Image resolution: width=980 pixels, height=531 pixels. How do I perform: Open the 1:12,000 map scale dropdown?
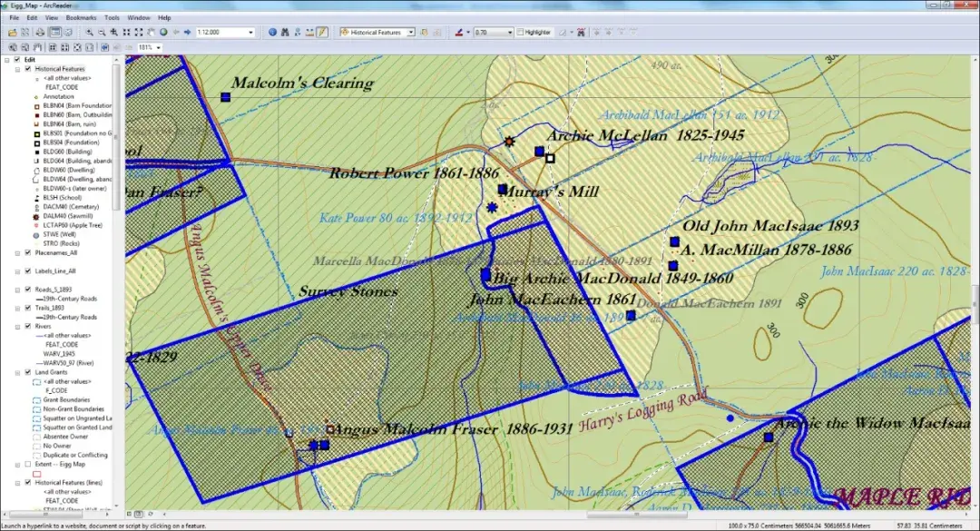[252, 31]
